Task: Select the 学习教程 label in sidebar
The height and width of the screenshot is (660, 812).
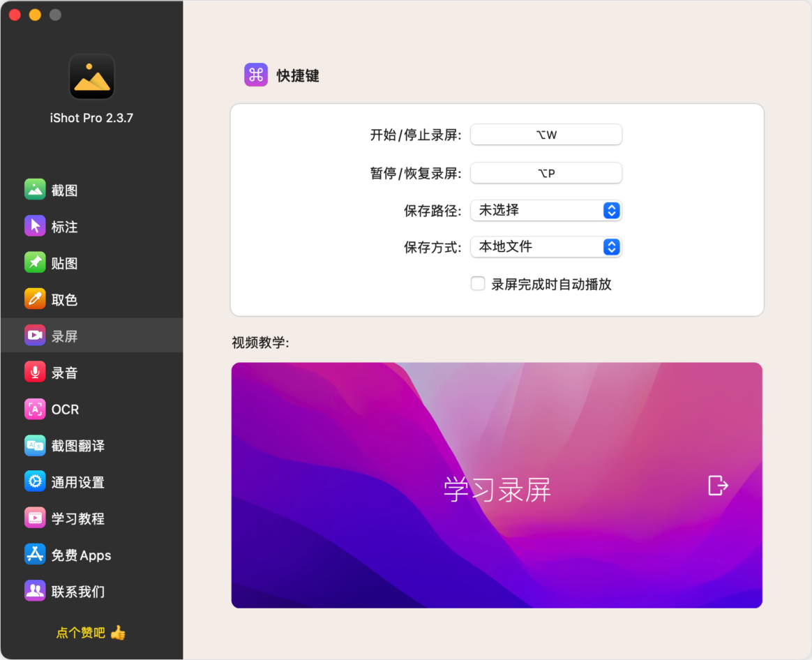Action: (x=78, y=518)
